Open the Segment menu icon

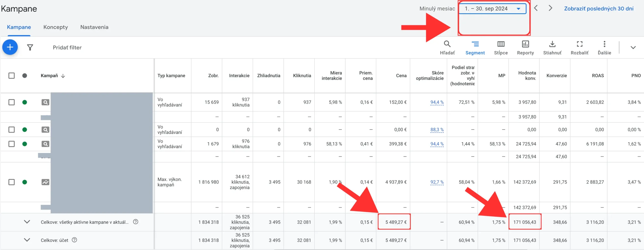[475, 44]
